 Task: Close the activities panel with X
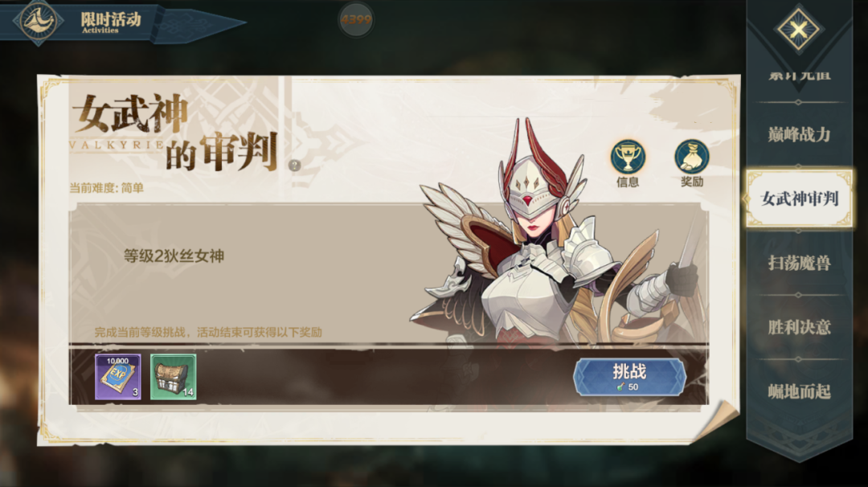click(x=798, y=29)
